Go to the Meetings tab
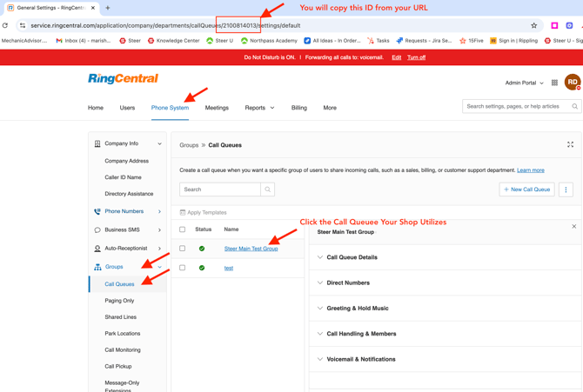This screenshot has height=392, width=583. point(217,108)
